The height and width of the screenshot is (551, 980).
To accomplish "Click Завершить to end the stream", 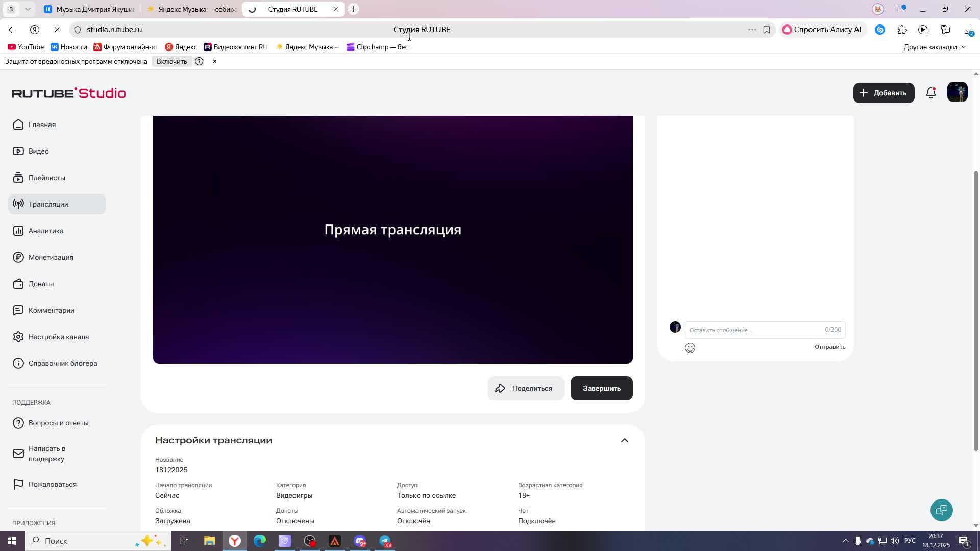I will 601,388.
